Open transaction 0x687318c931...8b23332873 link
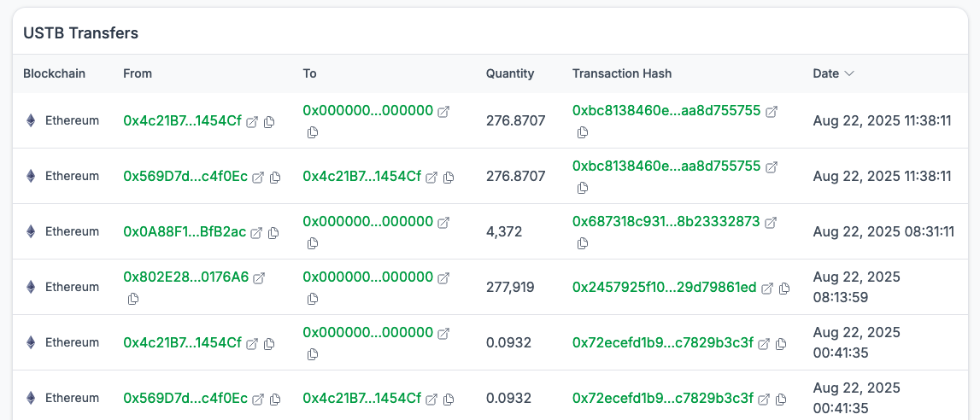This screenshot has height=420, width=980. point(666,221)
